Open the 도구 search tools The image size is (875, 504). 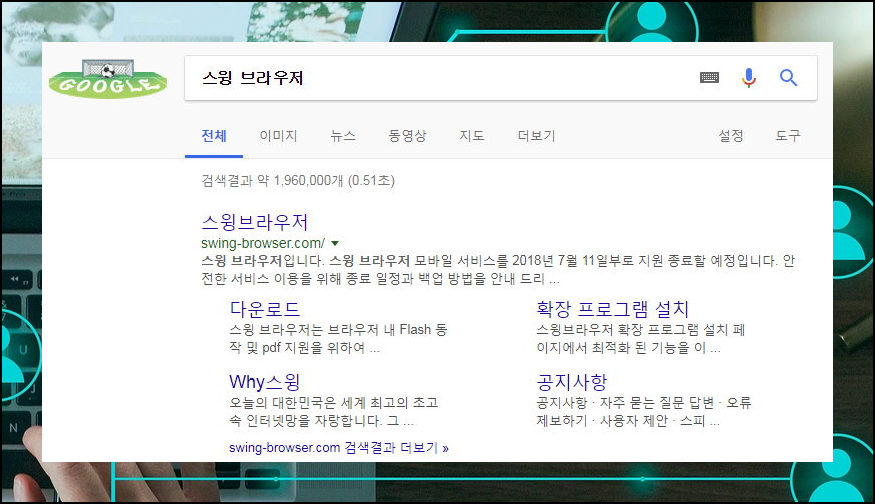(787, 136)
